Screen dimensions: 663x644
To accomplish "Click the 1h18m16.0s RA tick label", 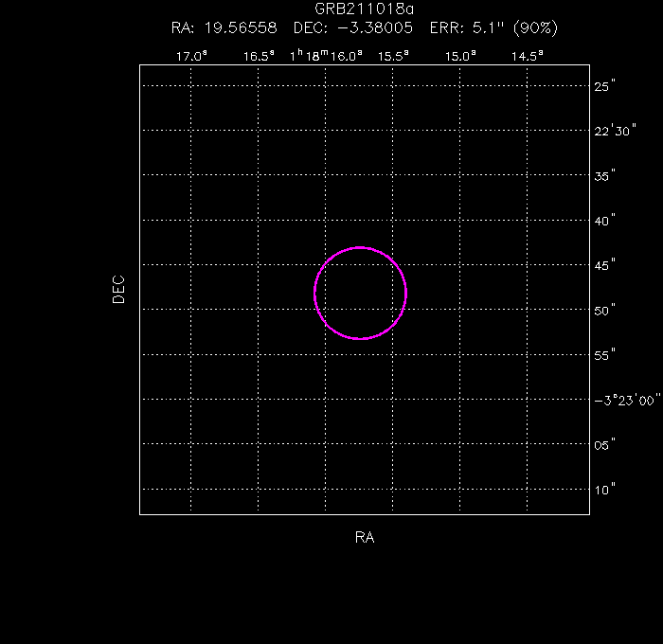I will pyautogui.click(x=326, y=56).
